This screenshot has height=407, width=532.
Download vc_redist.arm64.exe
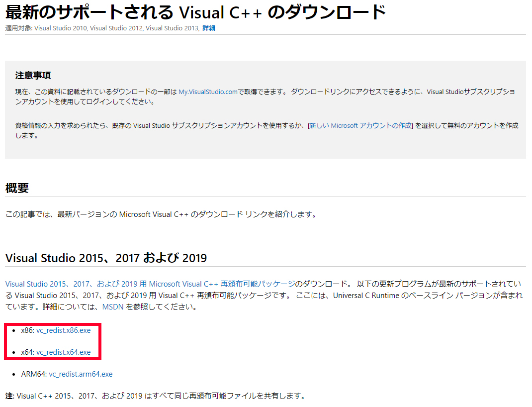[81, 374]
